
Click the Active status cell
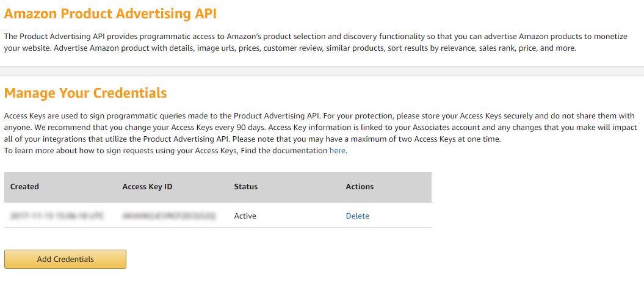point(245,216)
